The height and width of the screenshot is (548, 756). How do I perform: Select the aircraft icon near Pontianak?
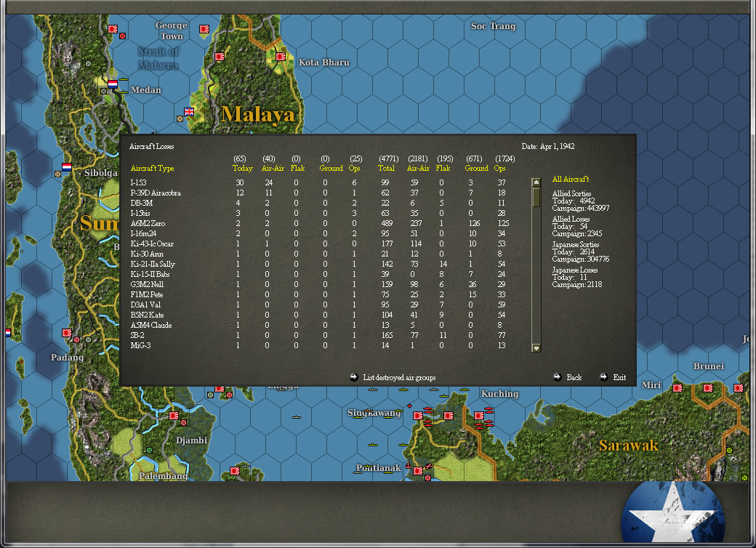tap(428, 467)
